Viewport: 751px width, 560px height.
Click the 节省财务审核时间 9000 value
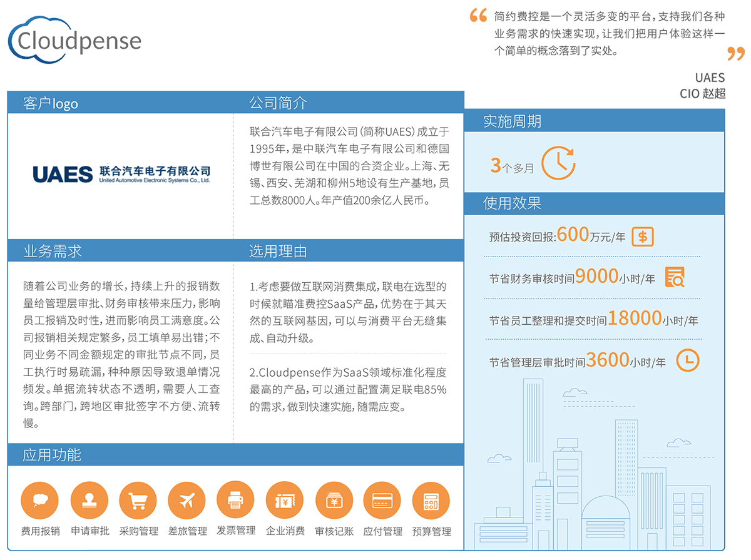(x=572, y=276)
